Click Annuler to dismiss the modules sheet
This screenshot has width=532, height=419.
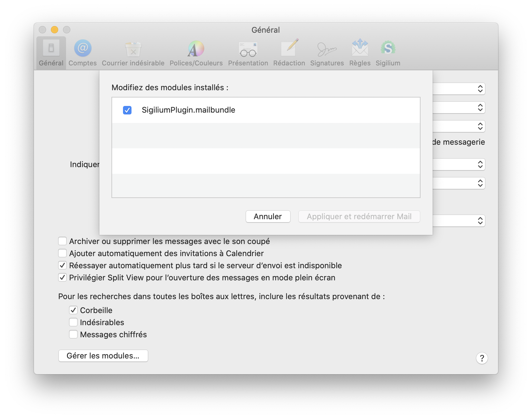point(268,216)
